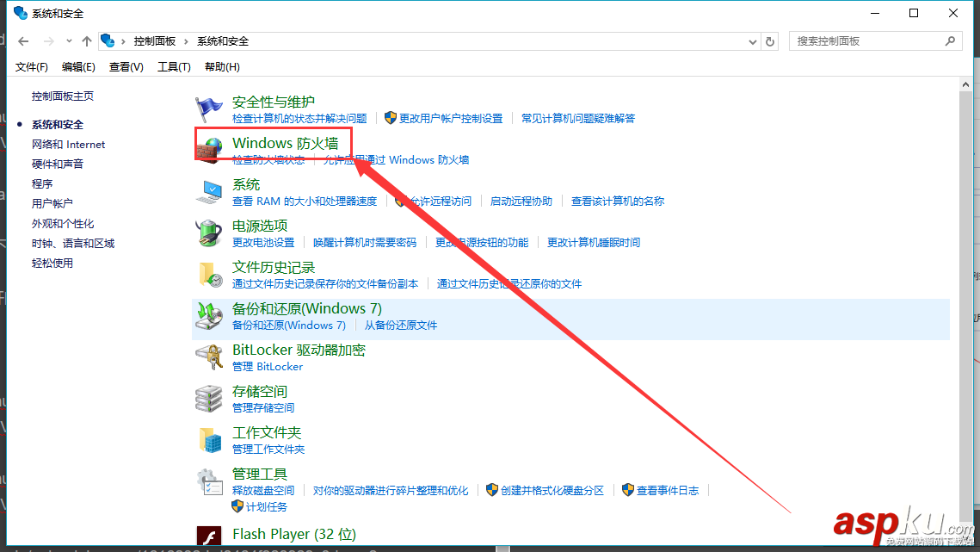This screenshot has width=980, height=552.
Task: Click 从备份还原文件 link
Action: coord(401,326)
